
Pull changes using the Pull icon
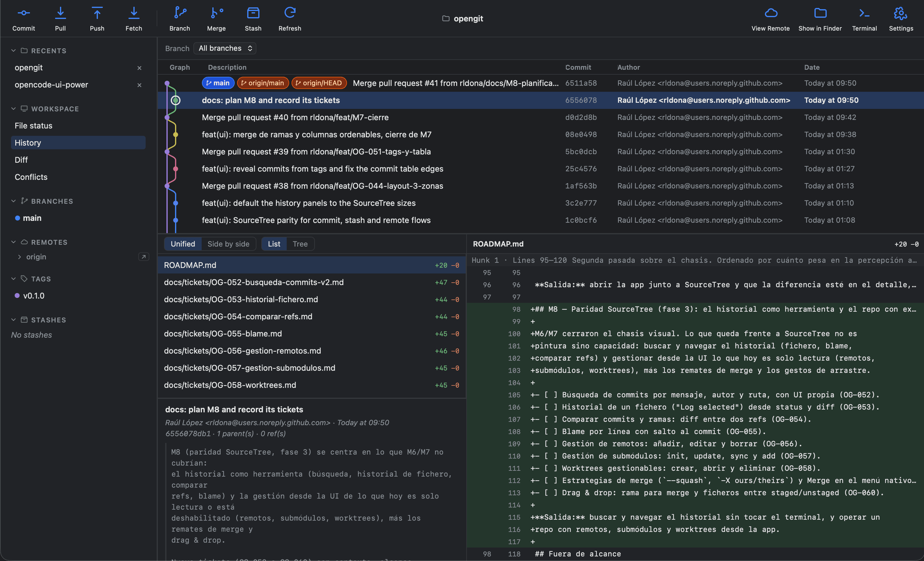click(60, 13)
